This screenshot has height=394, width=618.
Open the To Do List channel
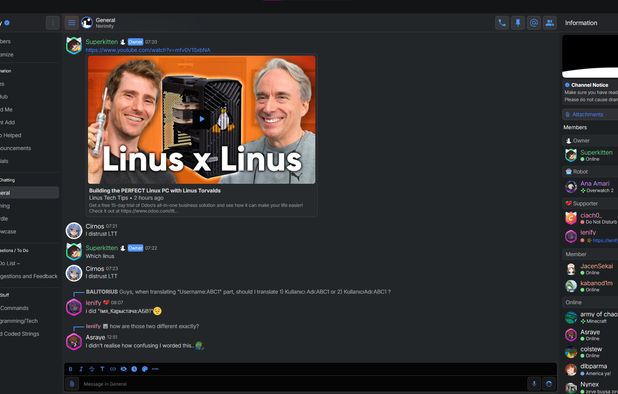(29, 263)
